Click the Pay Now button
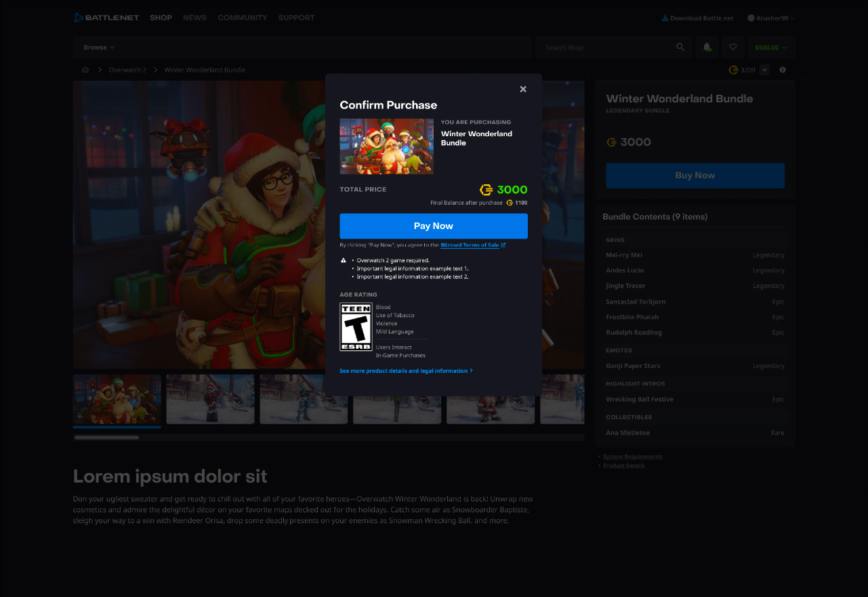868x597 pixels. (x=434, y=226)
